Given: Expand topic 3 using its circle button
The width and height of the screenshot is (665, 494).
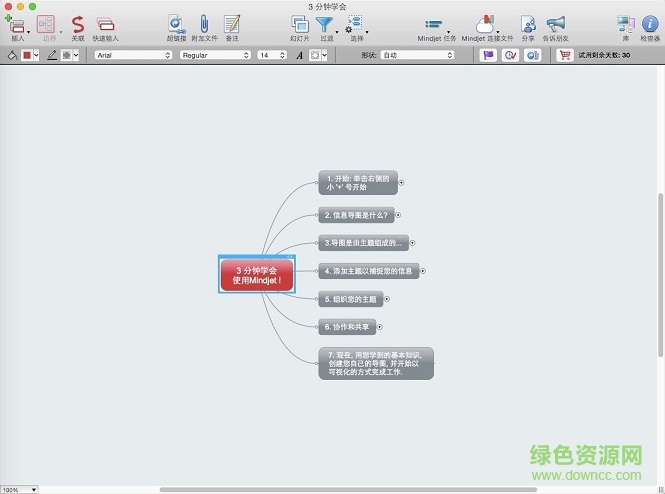Looking at the screenshot, I should click(412, 243).
